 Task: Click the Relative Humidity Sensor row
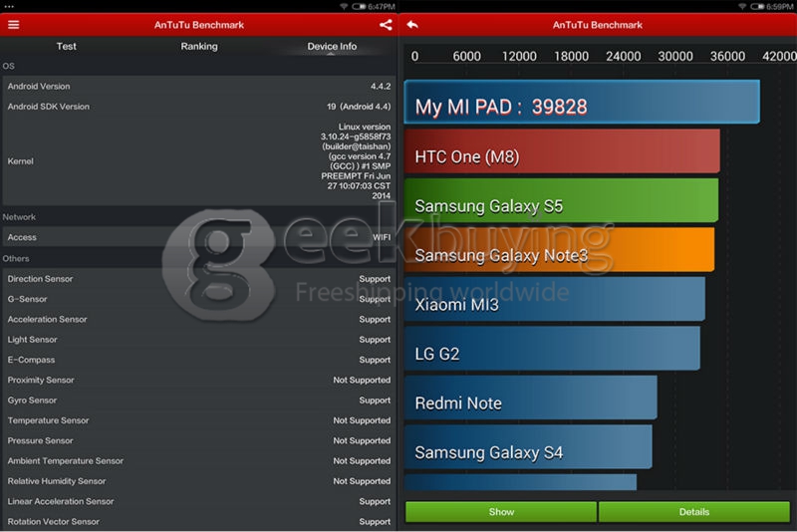(198, 481)
